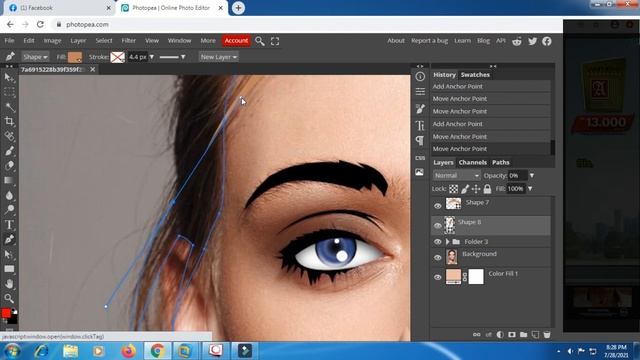Viewport: 640px width, 360px height.
Task: Select the Pen tool in toolbar
Action: point(9,239)
